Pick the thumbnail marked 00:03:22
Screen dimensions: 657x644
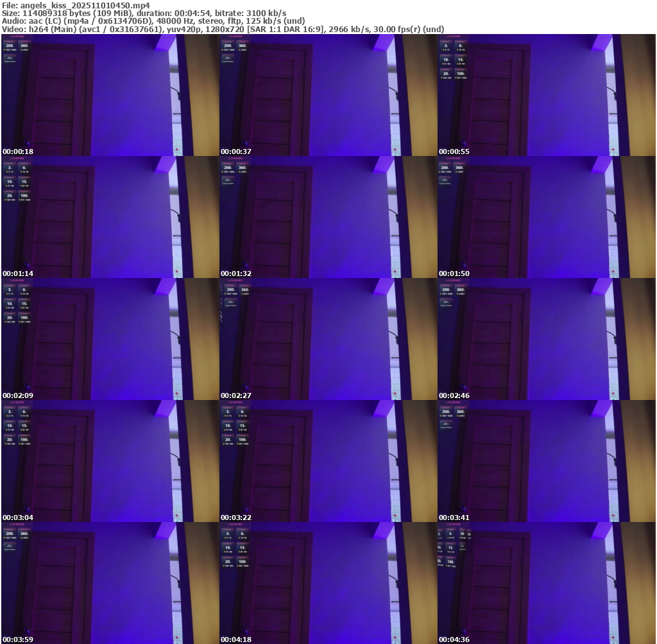click(x=328, y=461)
